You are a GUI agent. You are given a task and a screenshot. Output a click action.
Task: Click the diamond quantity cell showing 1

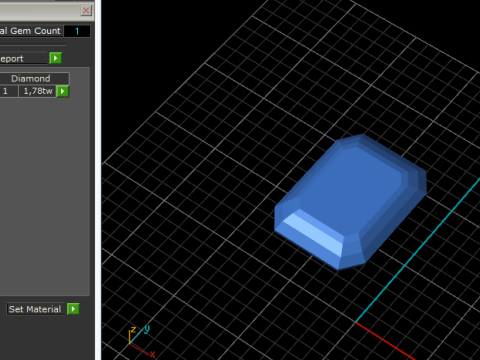(8, 91)
